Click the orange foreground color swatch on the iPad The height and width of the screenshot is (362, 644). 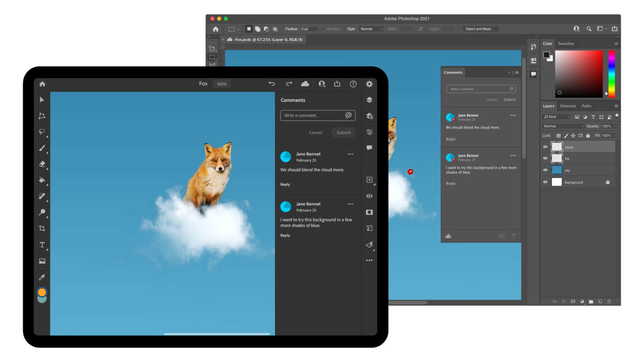coord(41,291)
